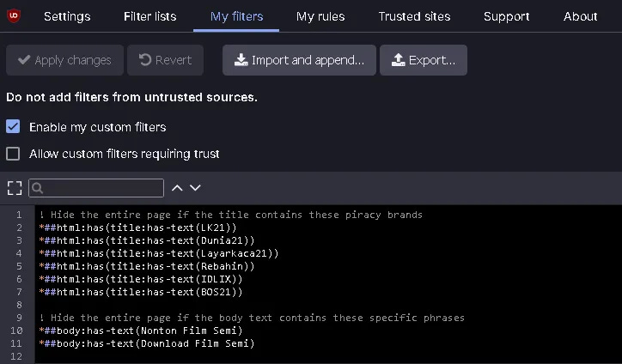Switch to the About tab
The height and width of the screenshot is (364, 622).
[x=580, y=16]
